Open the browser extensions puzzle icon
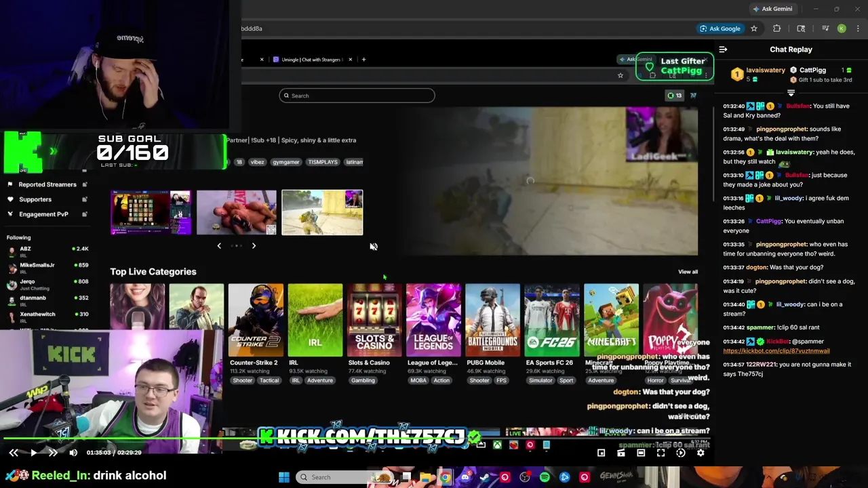 pos(777,28)
